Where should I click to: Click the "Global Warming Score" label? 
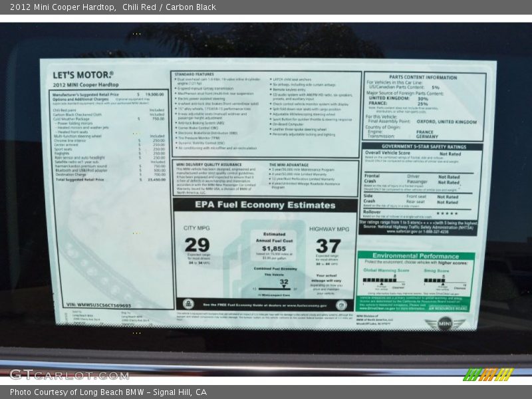click(x=386, y=271)
